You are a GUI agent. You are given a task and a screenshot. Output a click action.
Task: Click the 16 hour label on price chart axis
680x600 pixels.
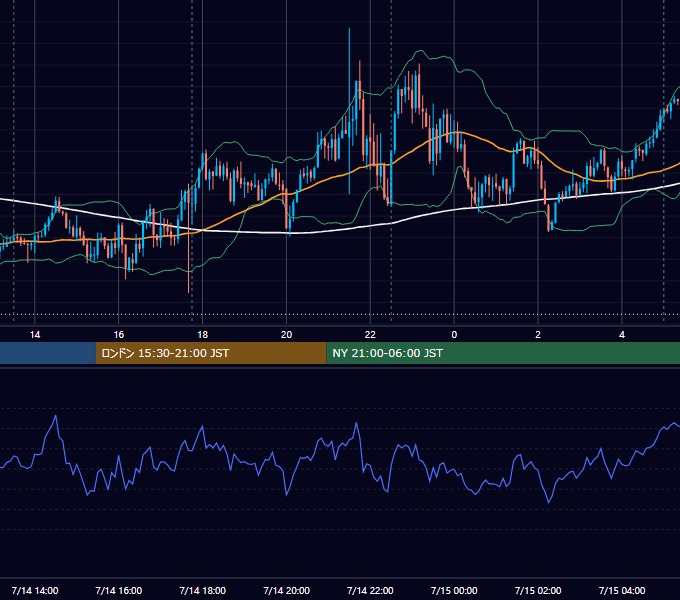pyautogui.click(x=118, y=335)
